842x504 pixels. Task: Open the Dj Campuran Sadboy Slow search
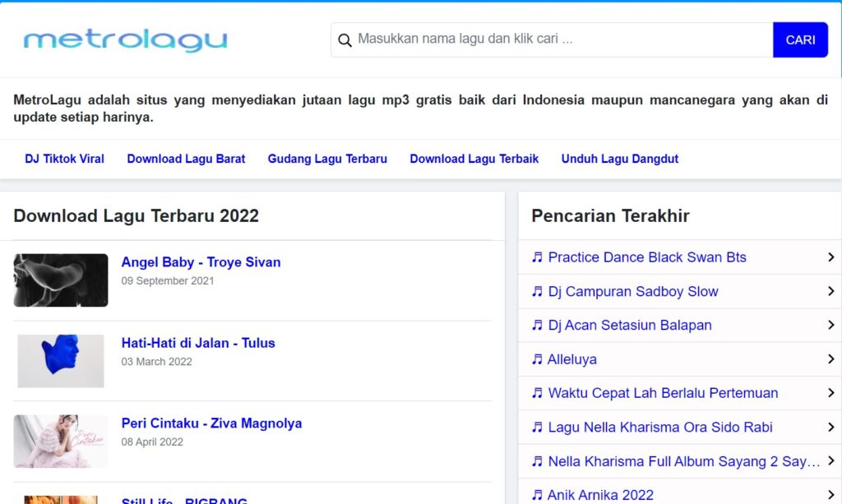[x=633, y=291]
